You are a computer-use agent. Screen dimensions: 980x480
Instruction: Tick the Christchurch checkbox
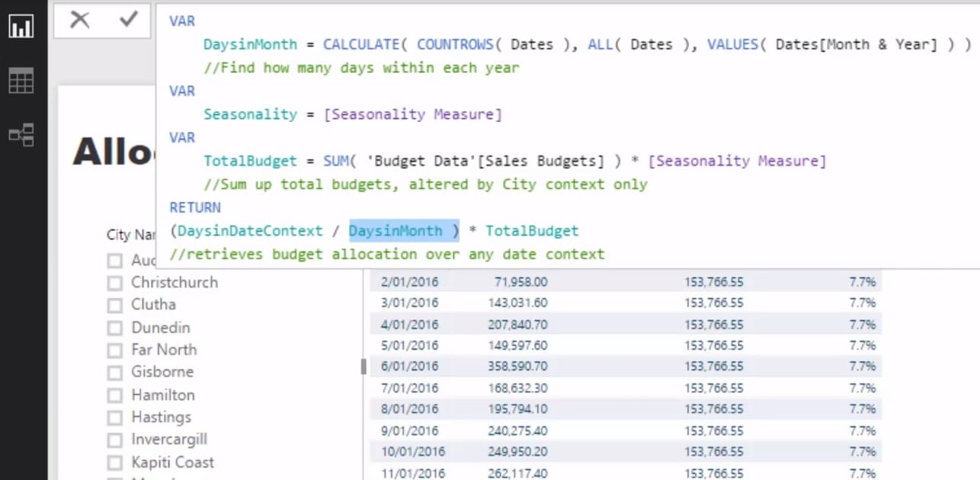tap(115, 283)
